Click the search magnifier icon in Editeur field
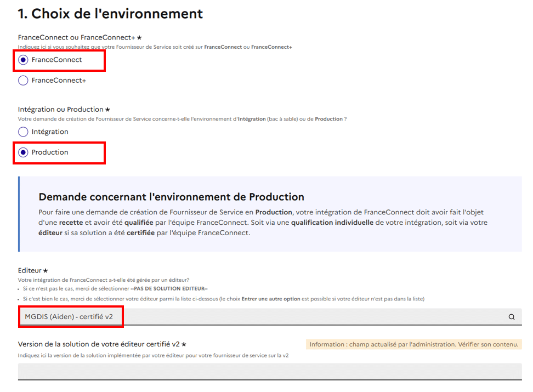The image size is (533, 392). [x=511, y=317]
